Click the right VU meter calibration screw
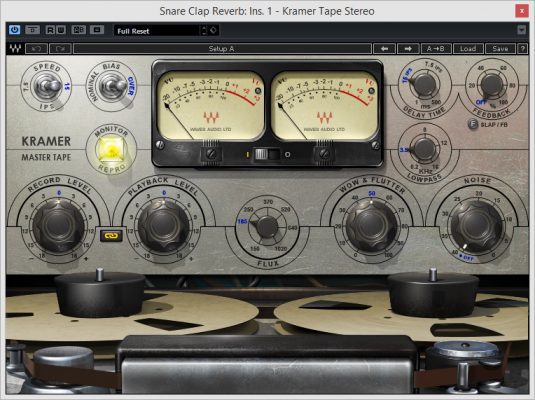Image resolution: width=535 pixels, height=400 pixels. point(324,154)
